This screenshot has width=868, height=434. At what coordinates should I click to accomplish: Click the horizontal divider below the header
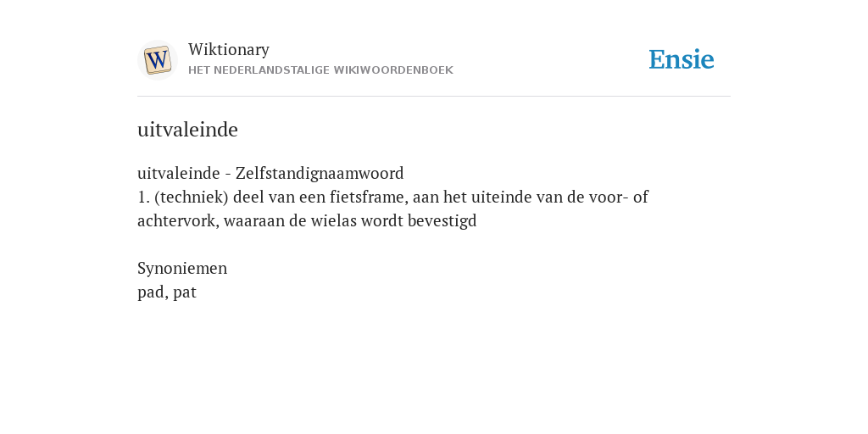pos(434,97)
